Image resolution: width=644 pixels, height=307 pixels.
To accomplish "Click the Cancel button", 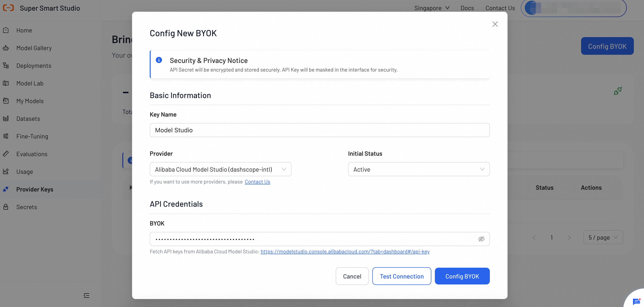I will tap(352, 276).
